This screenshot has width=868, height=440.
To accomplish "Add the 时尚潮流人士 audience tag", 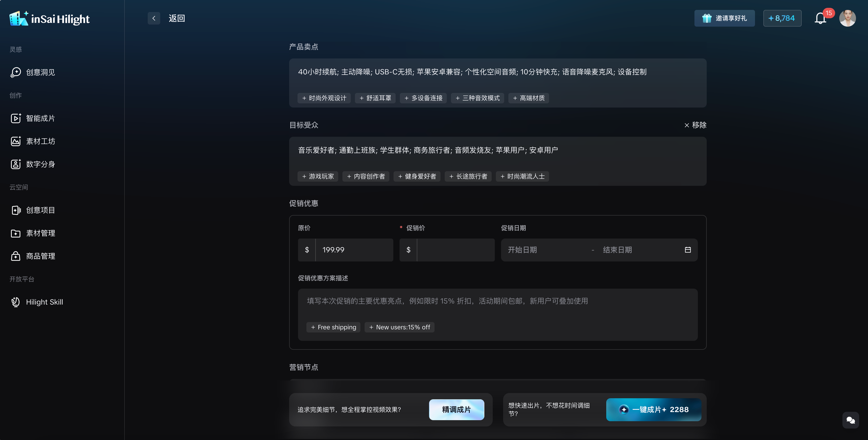I will [x=523, y=176].
